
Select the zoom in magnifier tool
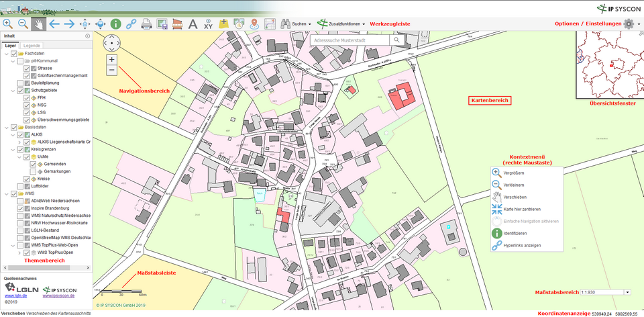click(8, 24)
